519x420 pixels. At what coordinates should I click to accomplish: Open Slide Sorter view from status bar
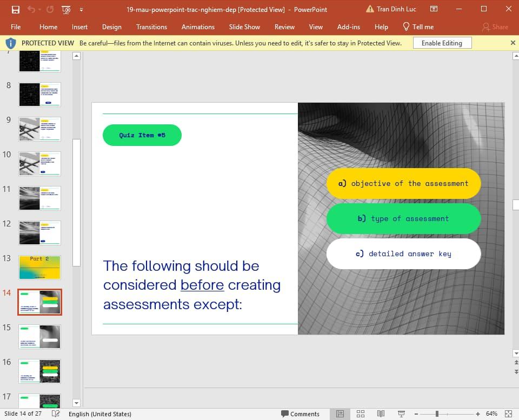tap(360, 414)
